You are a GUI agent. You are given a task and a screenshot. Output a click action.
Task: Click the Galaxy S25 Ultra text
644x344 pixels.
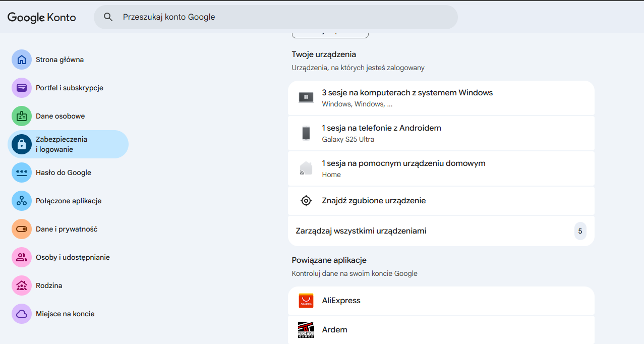[x=348, y=139]
